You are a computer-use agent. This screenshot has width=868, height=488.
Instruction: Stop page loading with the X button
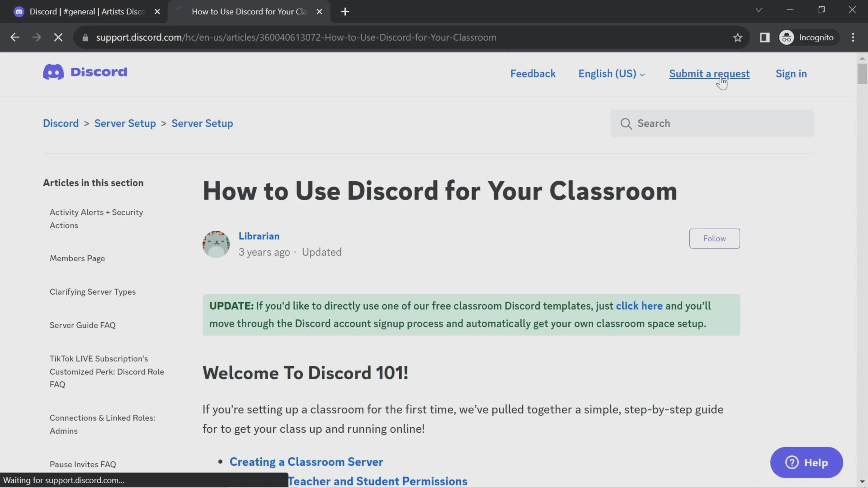point(58,37)
